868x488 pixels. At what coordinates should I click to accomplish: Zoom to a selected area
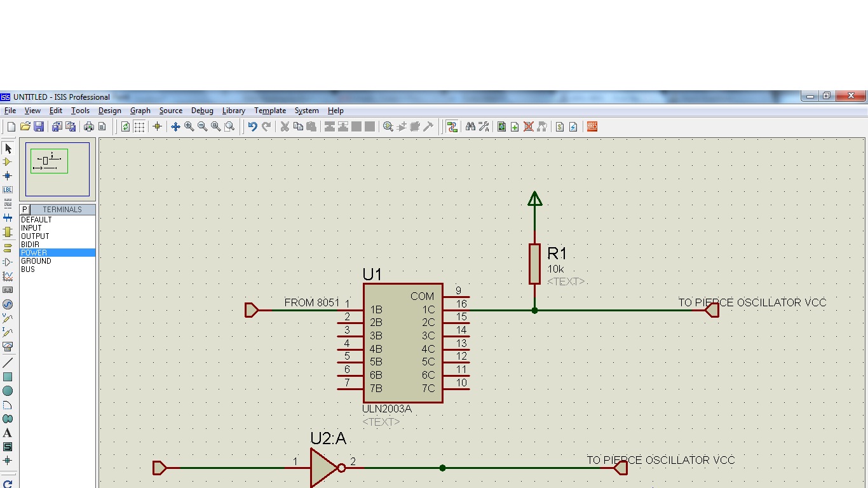(229, 127)
